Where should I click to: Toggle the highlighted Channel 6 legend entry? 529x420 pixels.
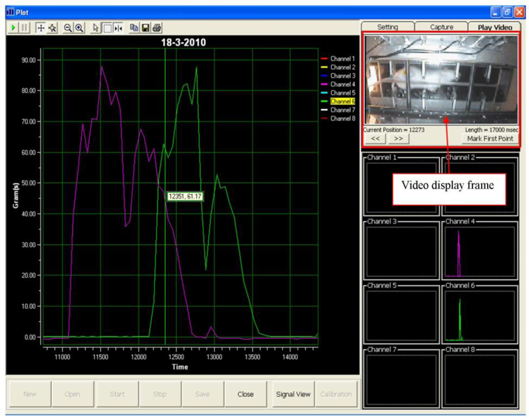(342, 101)
